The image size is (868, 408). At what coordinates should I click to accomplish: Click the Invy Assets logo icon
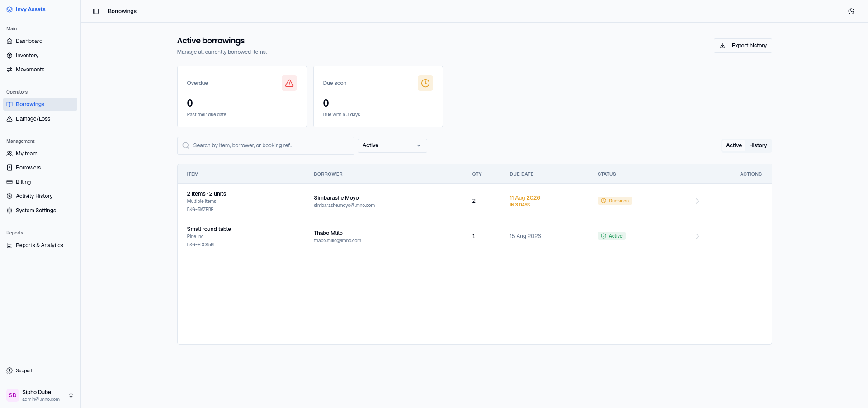click(9, 9)
